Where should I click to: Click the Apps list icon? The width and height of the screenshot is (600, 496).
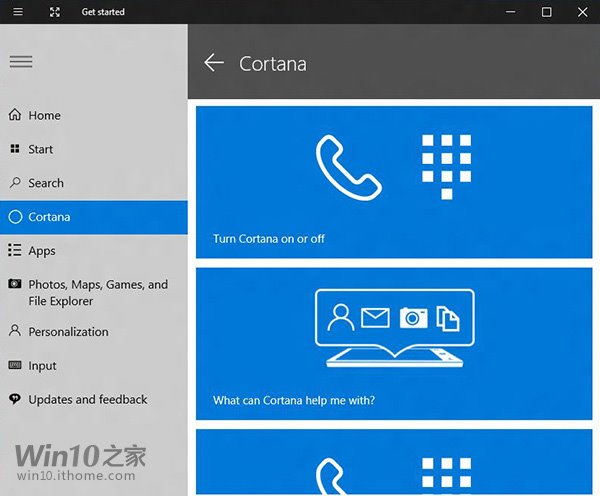pyautogui.click(x=15, y=250)
